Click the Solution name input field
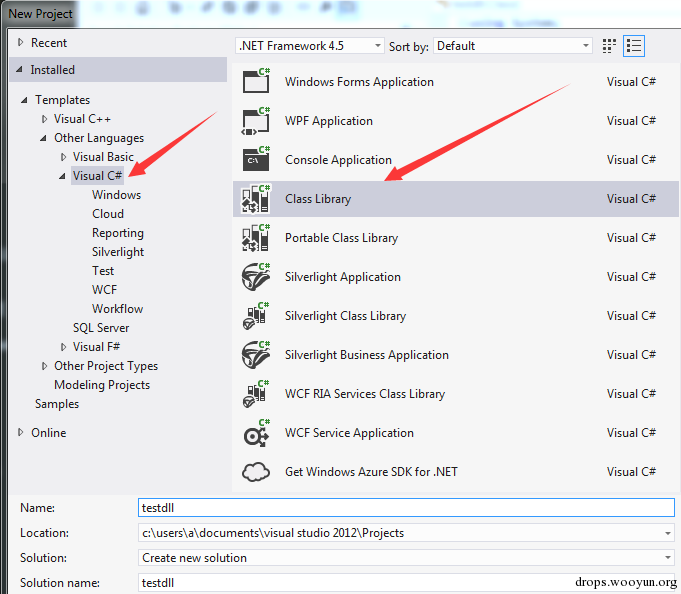Image resolution: width=681 pixels, height=594 pixels. (x=406, y=582)
